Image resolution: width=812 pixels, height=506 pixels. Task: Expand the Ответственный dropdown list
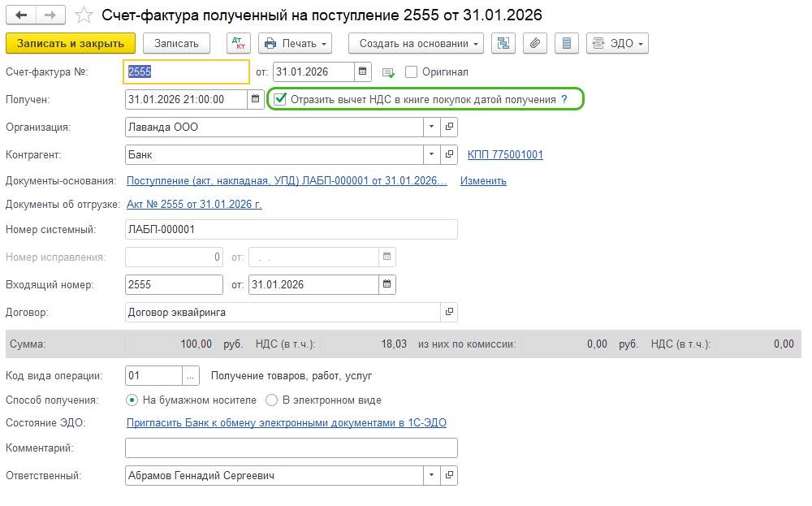pos(431,476)
